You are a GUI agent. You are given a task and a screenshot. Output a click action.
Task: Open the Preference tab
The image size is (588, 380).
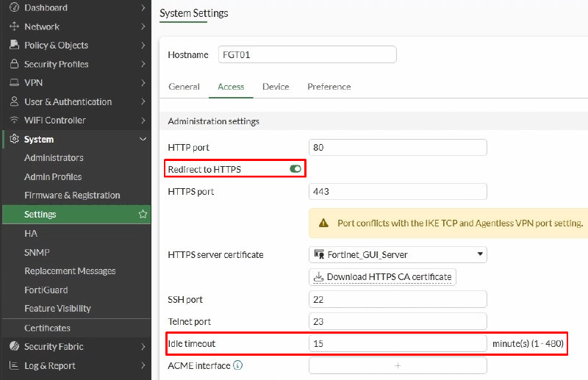(329, 87)
